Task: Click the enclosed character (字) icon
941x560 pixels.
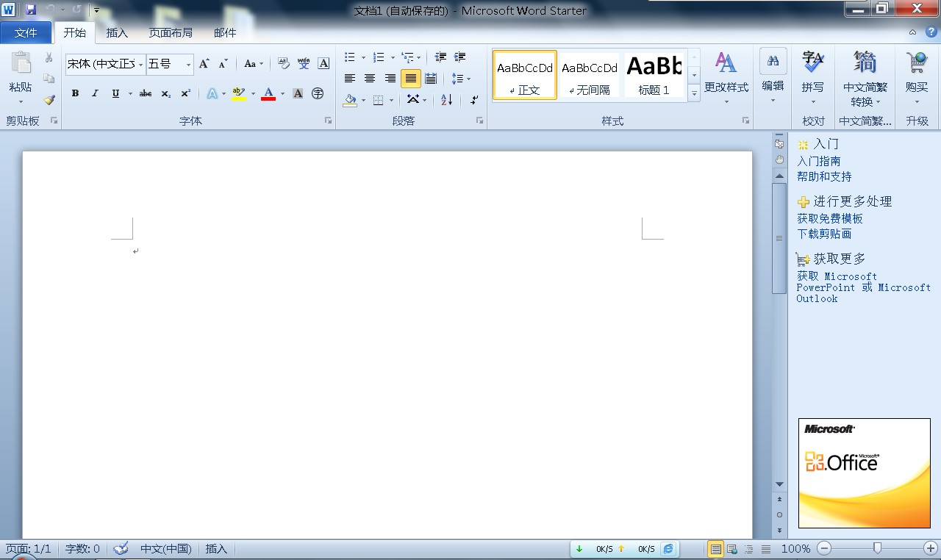Action: coord(318,93)
